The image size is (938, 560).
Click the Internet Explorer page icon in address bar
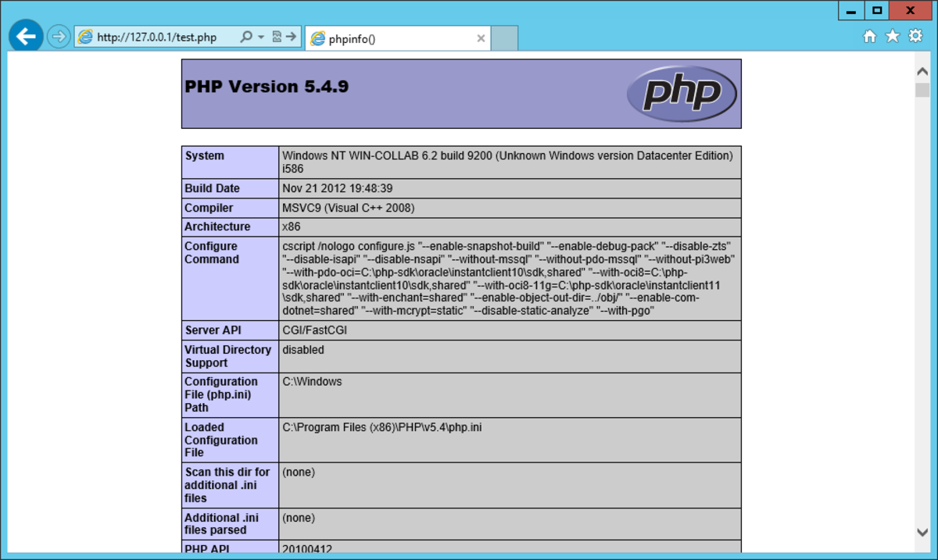coord(85,37)
